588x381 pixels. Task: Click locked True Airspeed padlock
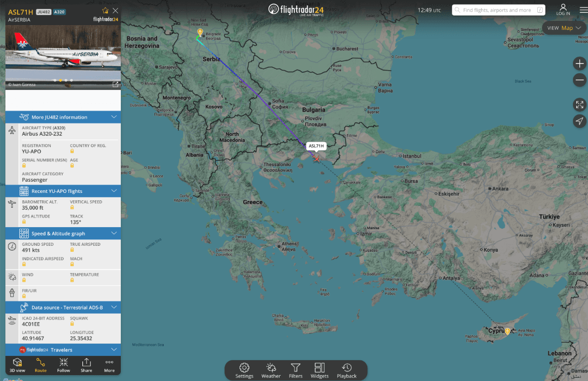coord(72,250)
